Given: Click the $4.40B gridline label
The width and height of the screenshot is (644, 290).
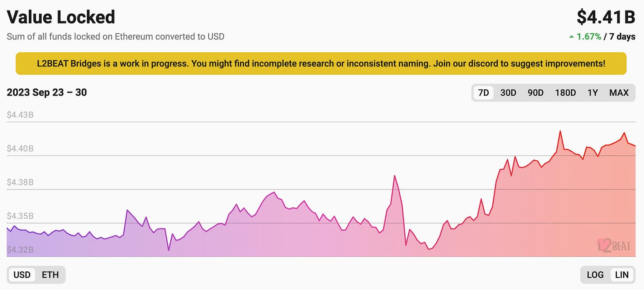Looking at the screenshot, I should tap(20, 149).
